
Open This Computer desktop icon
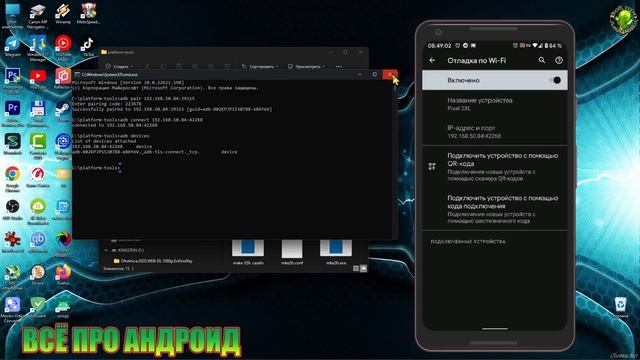pos(12,16)
